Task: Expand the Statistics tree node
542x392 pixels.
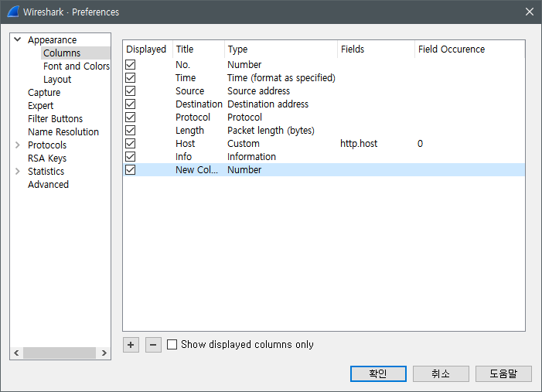Action: click(18, 172)
